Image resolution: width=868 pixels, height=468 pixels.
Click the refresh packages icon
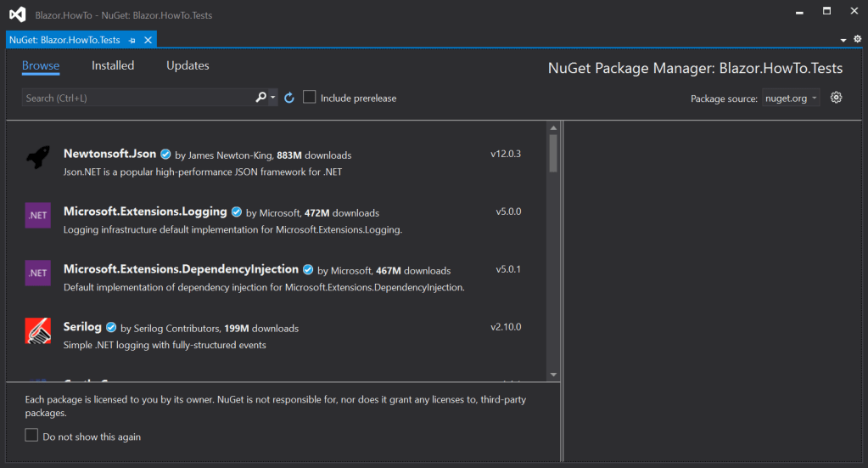289,99
